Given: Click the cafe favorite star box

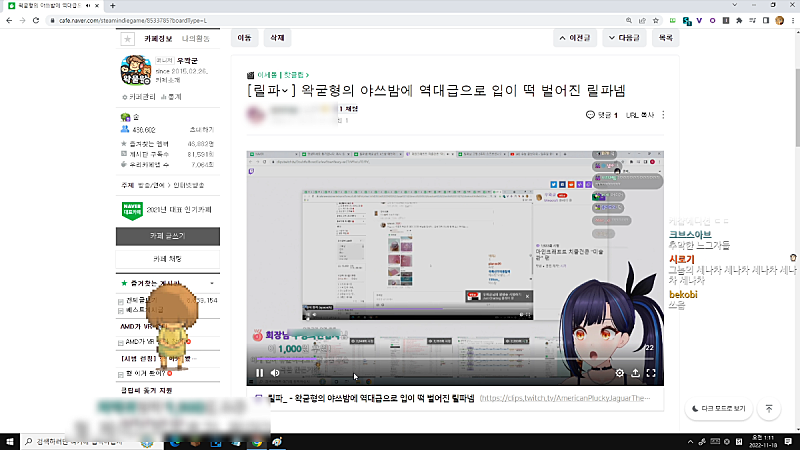Looking at the screenshot, I should [x=128, y=39].
